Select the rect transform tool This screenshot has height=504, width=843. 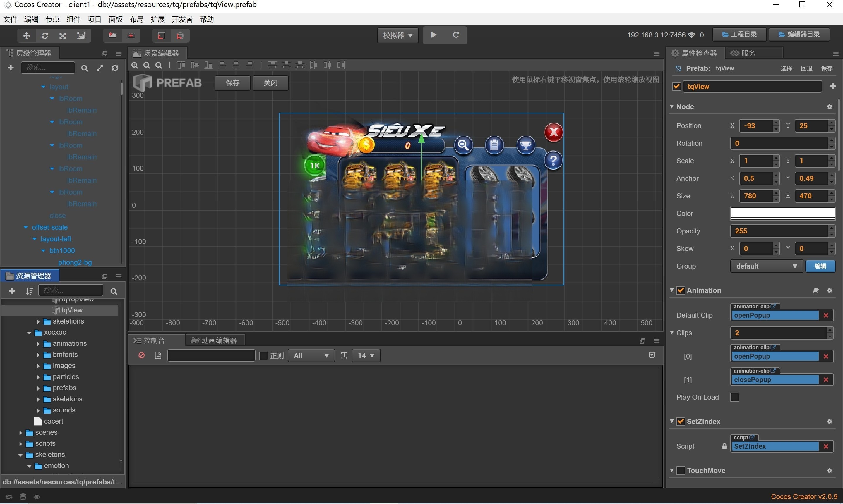pos(81,35)
